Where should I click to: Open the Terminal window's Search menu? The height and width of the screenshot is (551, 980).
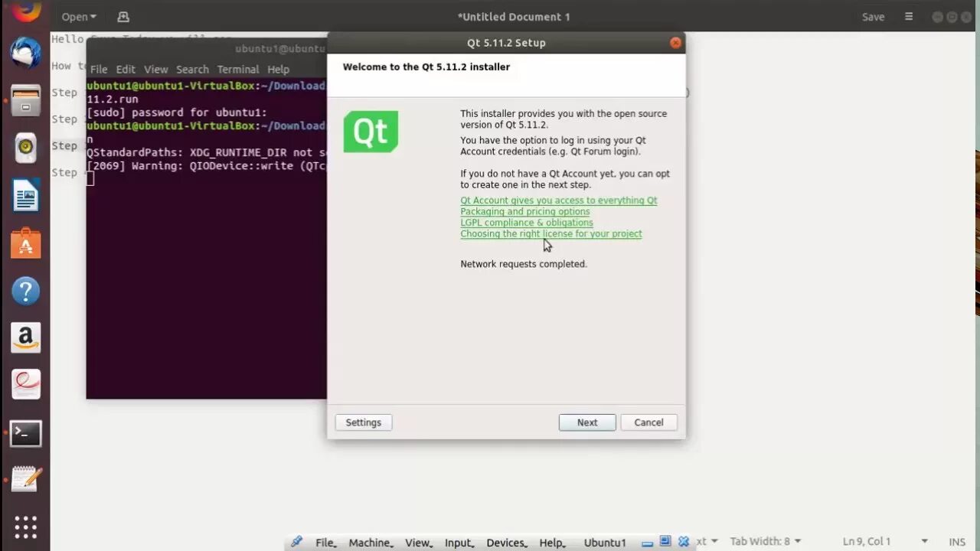[x=192, y=70]
